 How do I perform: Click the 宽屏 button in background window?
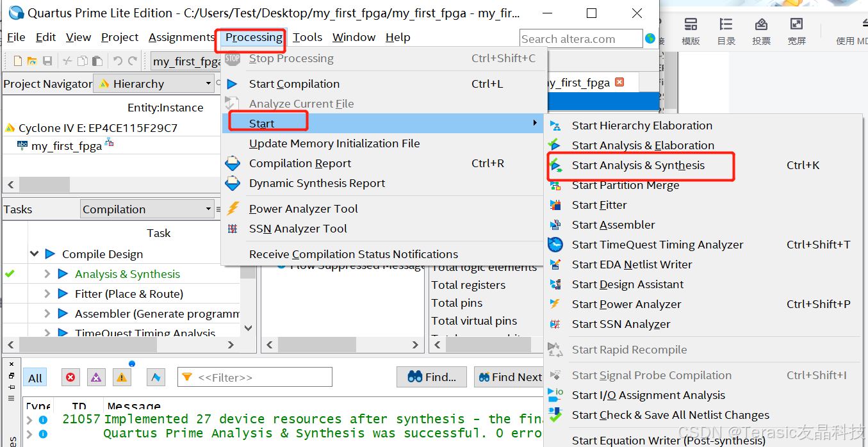pos(796,31)
